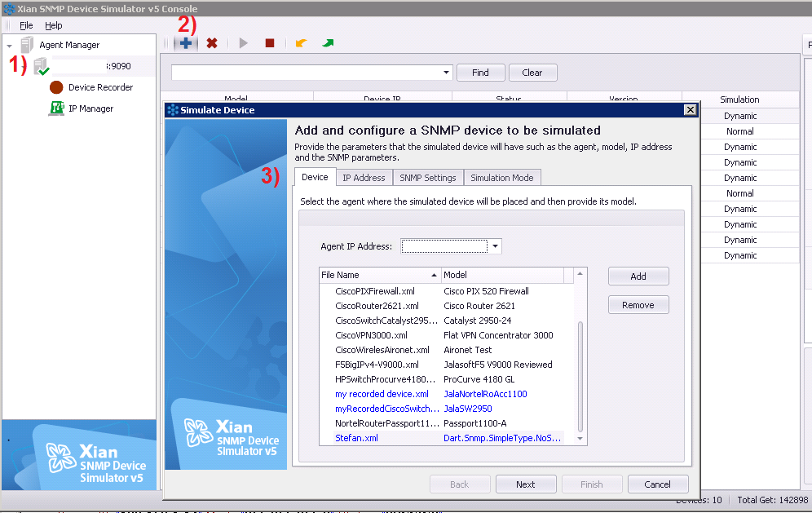This screenshot has width=812, height=513.
Task: Click the file list scrollbar up arrow
Action: pyautogui.click(x=580, y=273)
